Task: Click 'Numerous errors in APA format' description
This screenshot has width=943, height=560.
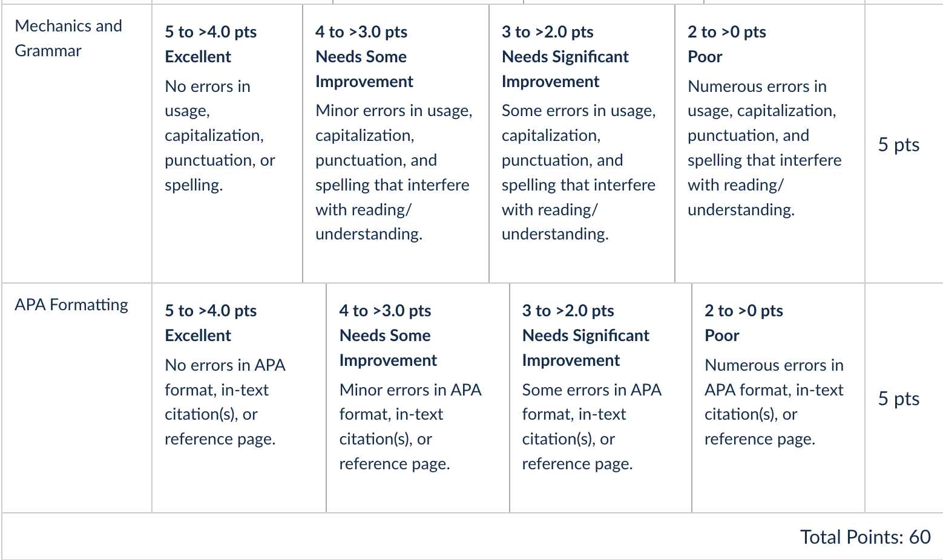Action: [x=774, y=402]
